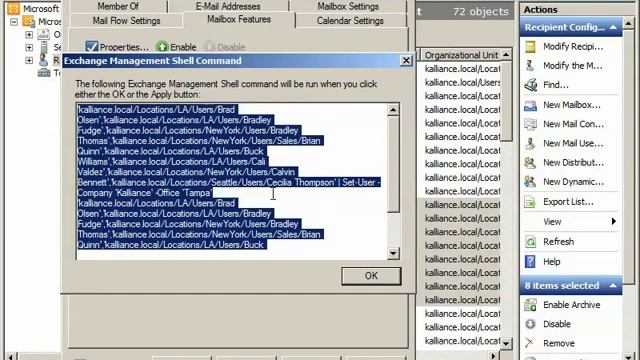Click the Disable icon under items selected
The image size is (640, 360).
(530, 324)
